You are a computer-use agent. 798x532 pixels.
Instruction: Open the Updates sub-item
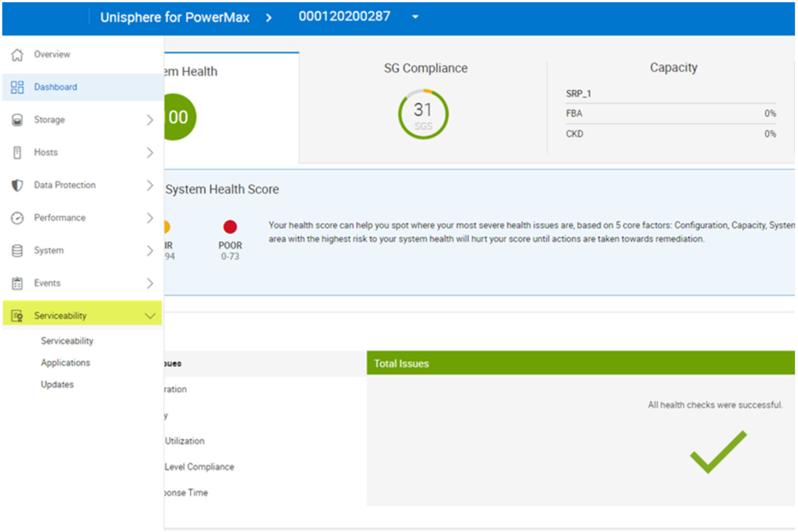click(57, 385)
